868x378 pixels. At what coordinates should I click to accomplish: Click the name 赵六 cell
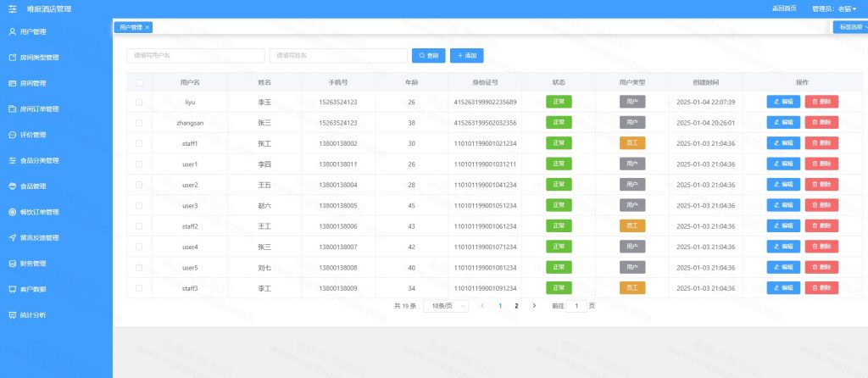pos(264,205)
